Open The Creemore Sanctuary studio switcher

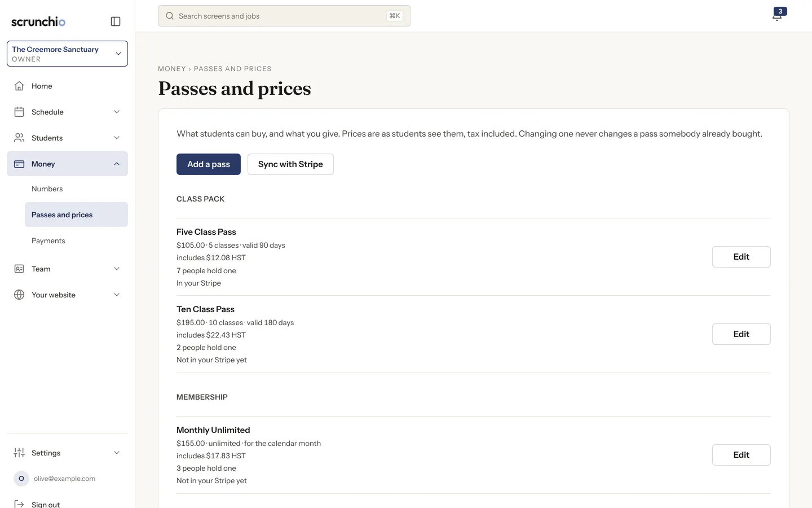click(x=67, y=54)
